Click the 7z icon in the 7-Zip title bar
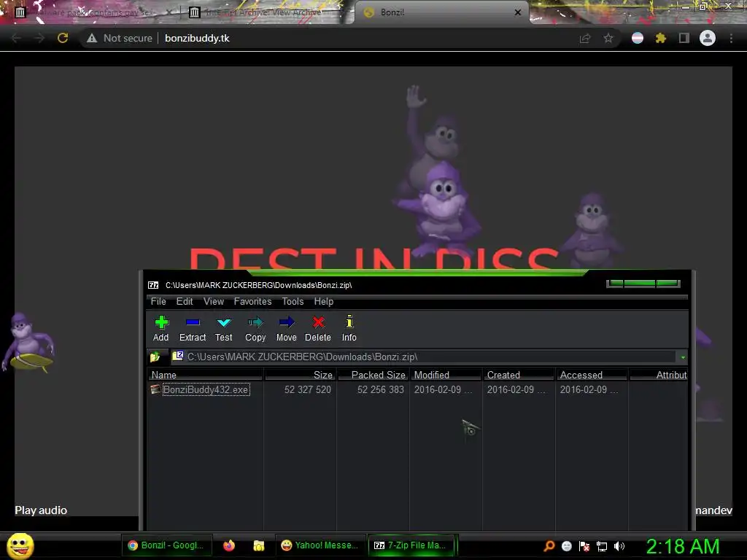This screenshot has width=747, height=560. 153,285
